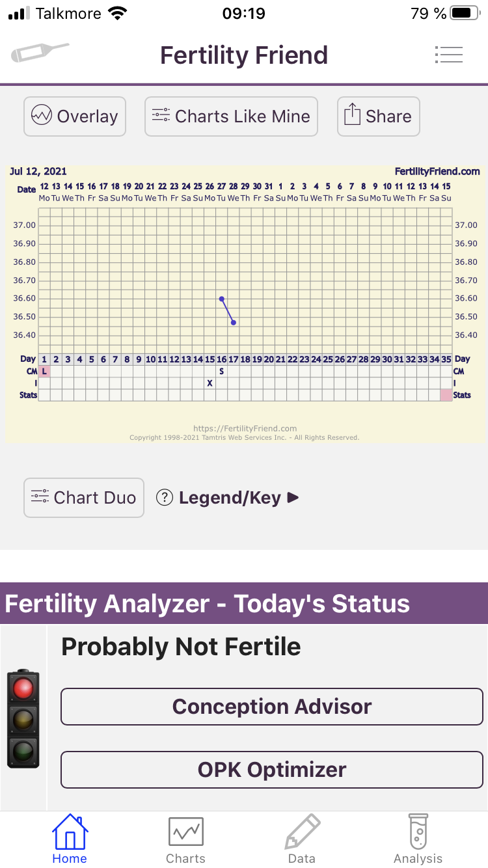Open the Data entry tab
The width and height of the screenshot is (488, 868).
(x=302, y=839)
